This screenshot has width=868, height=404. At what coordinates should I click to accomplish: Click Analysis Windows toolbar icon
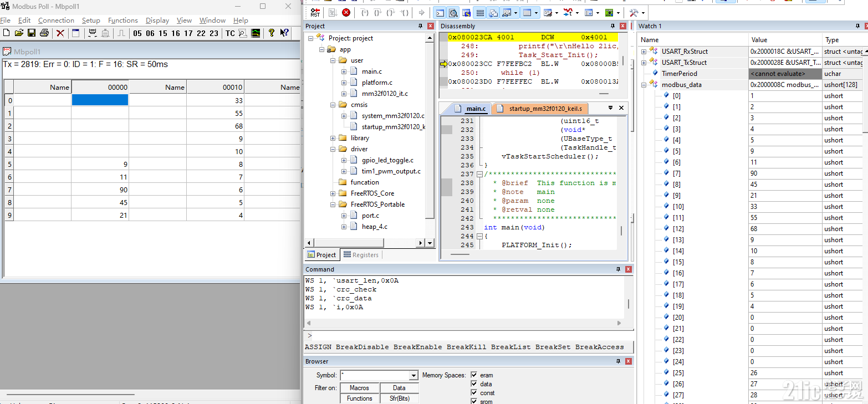[568, 13]
